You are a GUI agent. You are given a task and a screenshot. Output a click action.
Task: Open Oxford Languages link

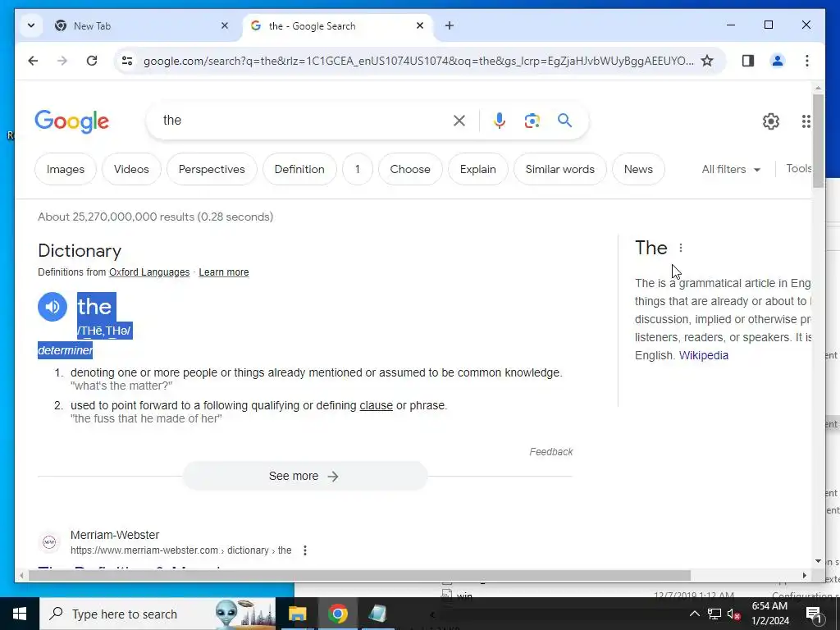(149, 272)
